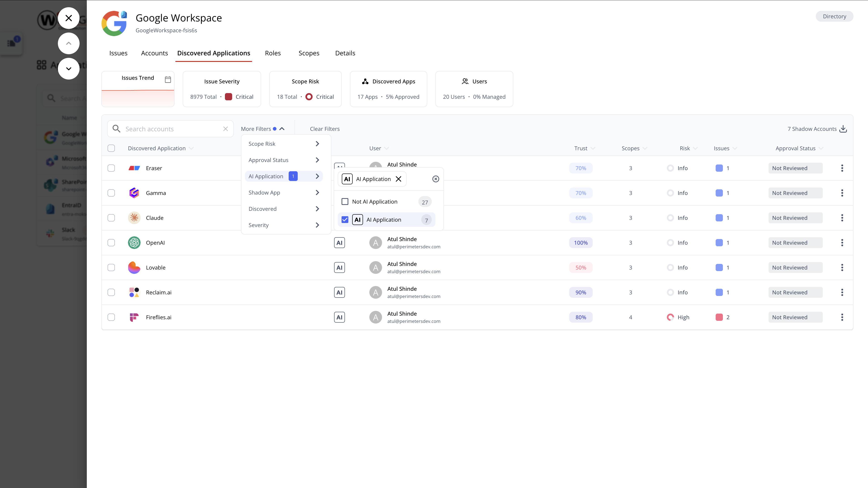Click the Google Workspace logo
Image resolution: width=868 pixels, height=488 pixels.
coord(114,23)
